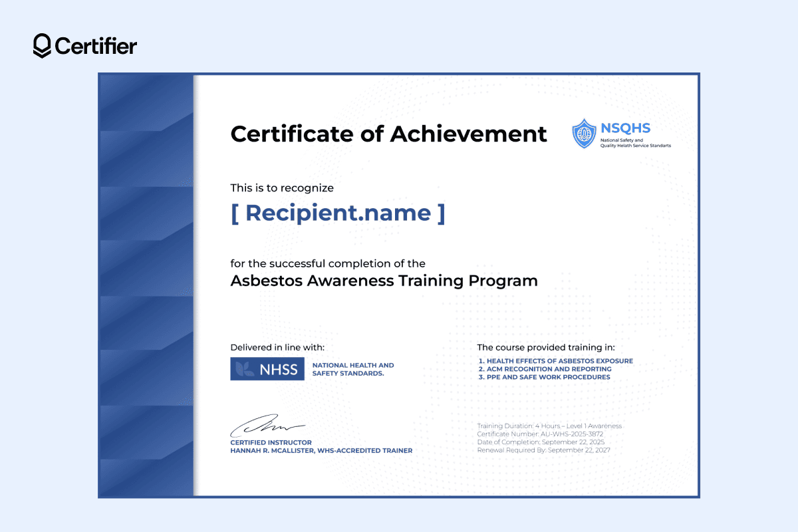Select HEALTH EFFECTS OF ASBESTOS EXPOSURE list item
Image resolution: width=798 pixels, height=532 pixels.
tap(556, 361)
